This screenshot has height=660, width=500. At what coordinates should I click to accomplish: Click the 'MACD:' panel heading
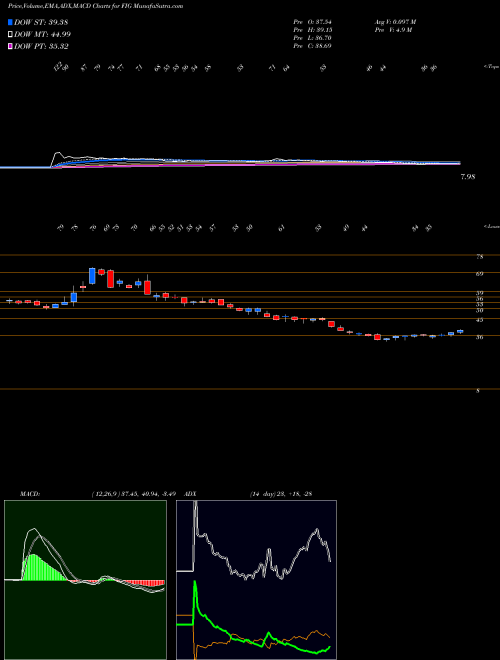click(30, 493)
